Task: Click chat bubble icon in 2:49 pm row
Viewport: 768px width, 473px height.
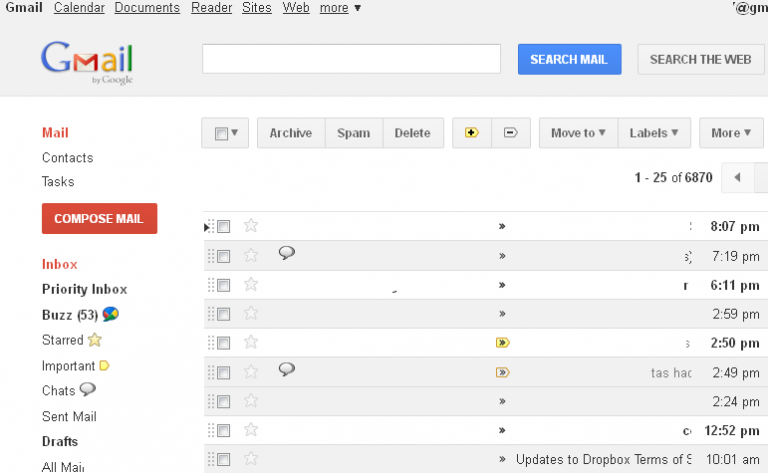Action: (287, 369)
